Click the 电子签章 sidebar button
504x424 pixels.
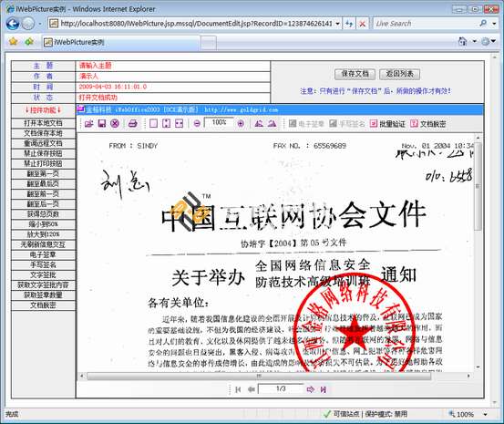43,254
